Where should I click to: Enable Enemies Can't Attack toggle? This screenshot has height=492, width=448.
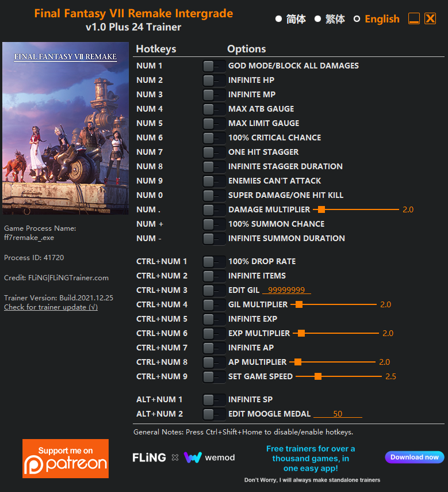214,181
